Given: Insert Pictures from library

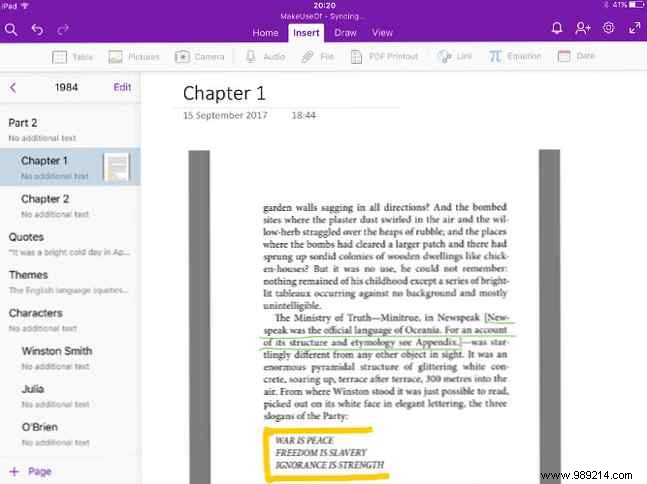Looking at the screenshot, I should (x=134, y=57).
